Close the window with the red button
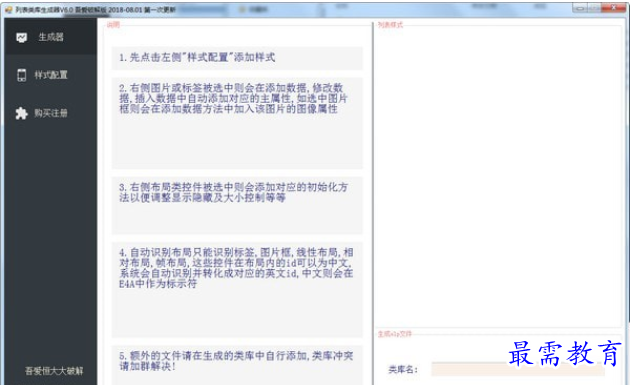 coord(614,8)
